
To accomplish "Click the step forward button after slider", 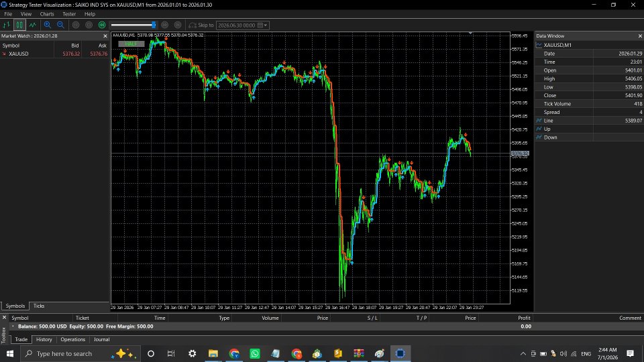I will 165,25.
